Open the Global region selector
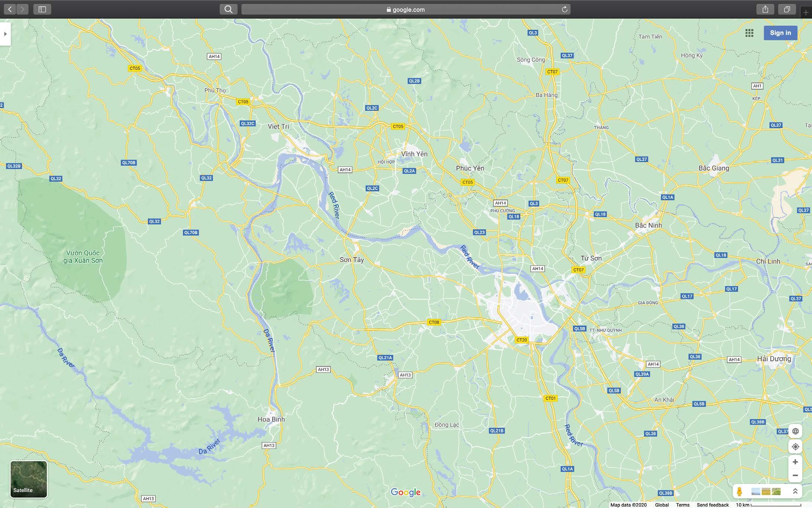The image size is (812, 508). pyautogui.click(x=662, y=505)
